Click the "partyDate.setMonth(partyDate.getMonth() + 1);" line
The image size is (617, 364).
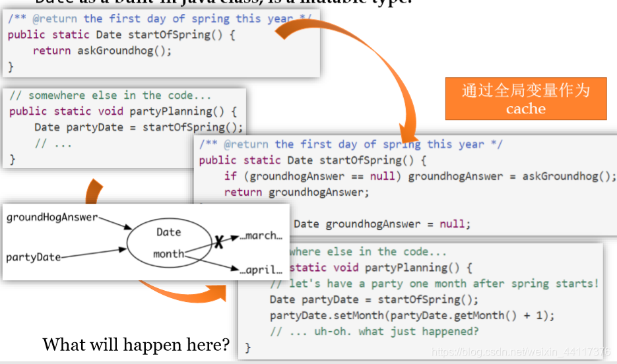[412, 316]
